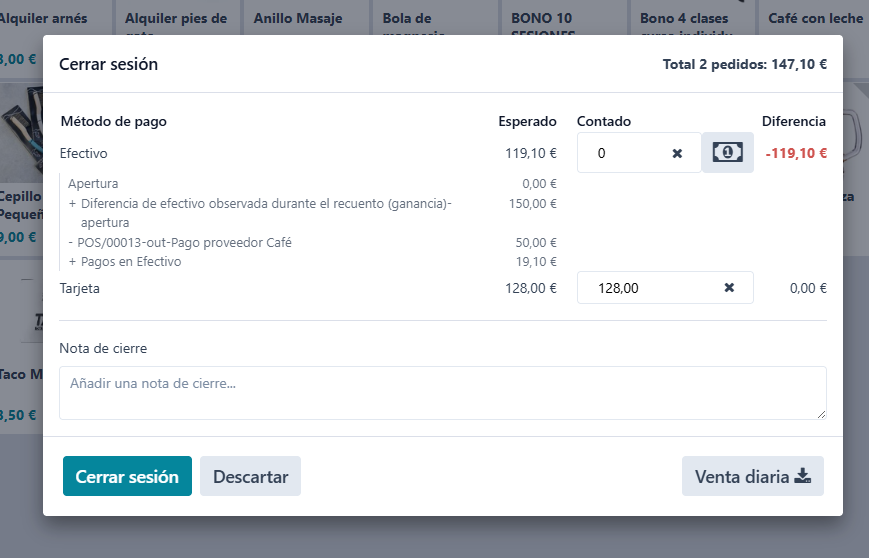This screenshot has width=869, height=558.
Task: Click the POS/00013-out-Pago proveedor Café line
Action: [185, 243]
